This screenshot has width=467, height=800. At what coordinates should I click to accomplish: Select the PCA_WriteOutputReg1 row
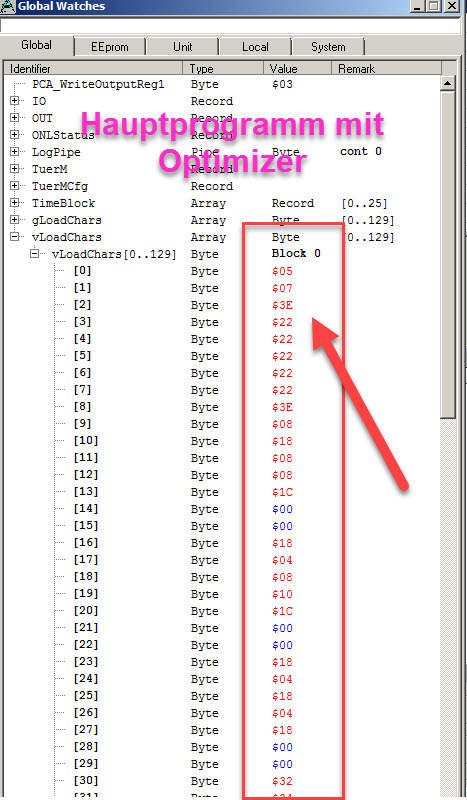222,84
